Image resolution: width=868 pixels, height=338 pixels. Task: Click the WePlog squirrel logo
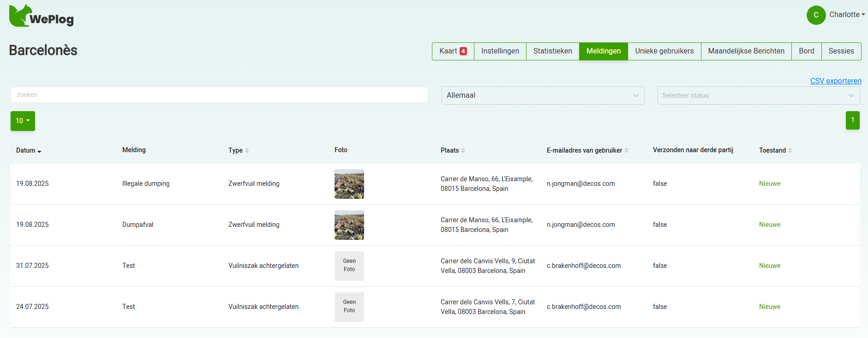coord(20,16)
